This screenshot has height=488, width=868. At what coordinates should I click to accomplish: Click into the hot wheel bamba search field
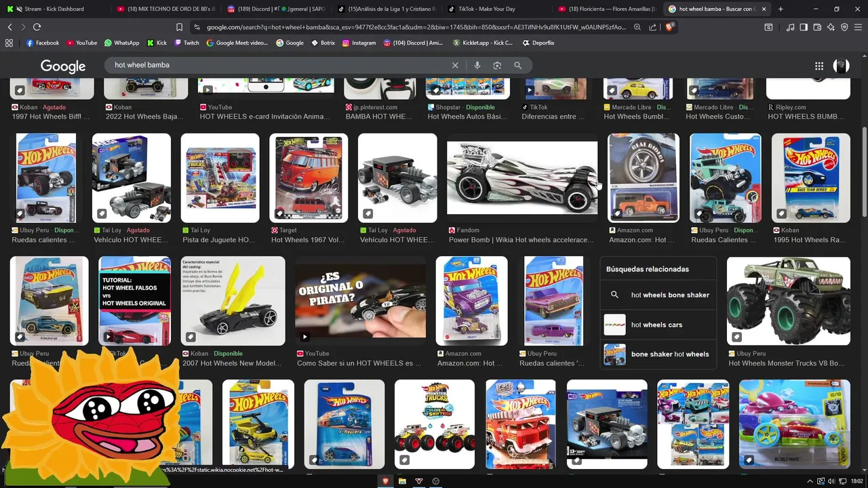[278, 65]
